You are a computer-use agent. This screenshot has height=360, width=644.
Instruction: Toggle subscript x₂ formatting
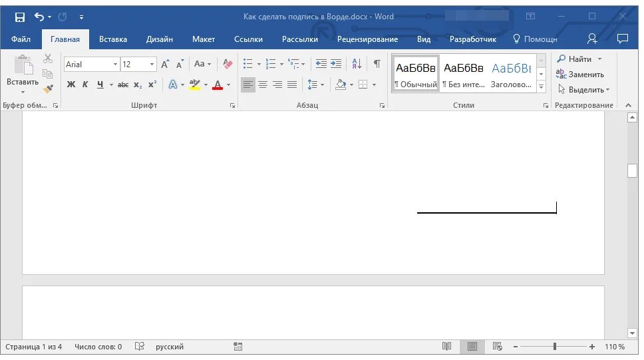pyautogui.click(x=138, y=85)
